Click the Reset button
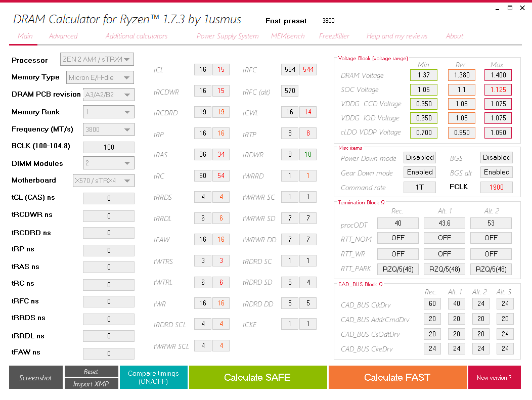This screenshot has width=532, height=400. point(91,372)
